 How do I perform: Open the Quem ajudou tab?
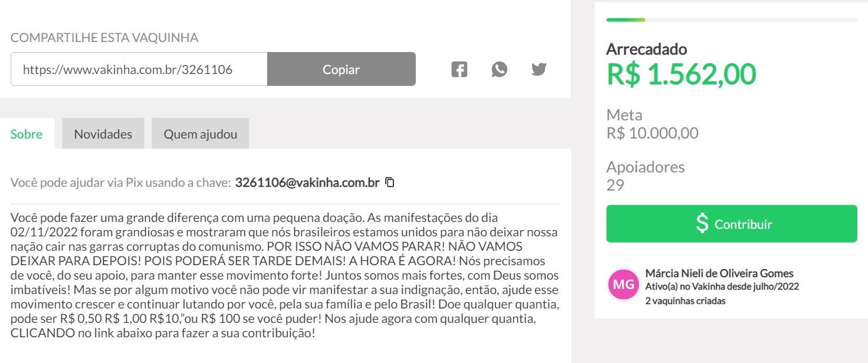[x=200, y=134]
